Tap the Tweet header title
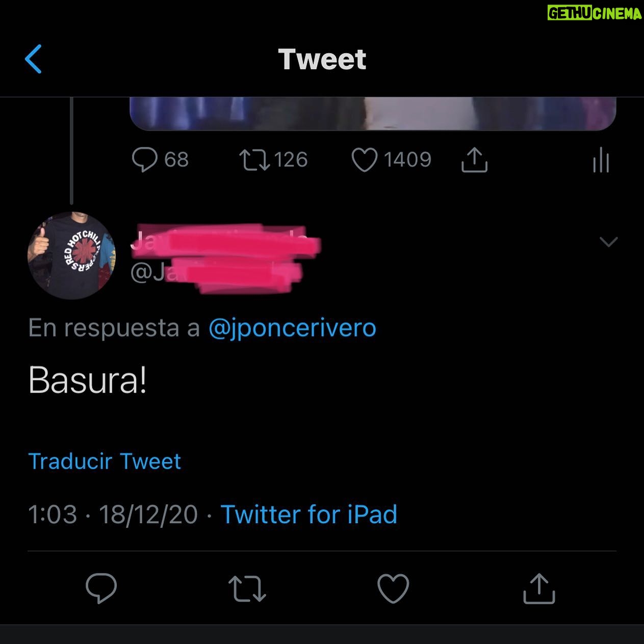The width and height of the screenshot is (644, 644). pos(322,59)
